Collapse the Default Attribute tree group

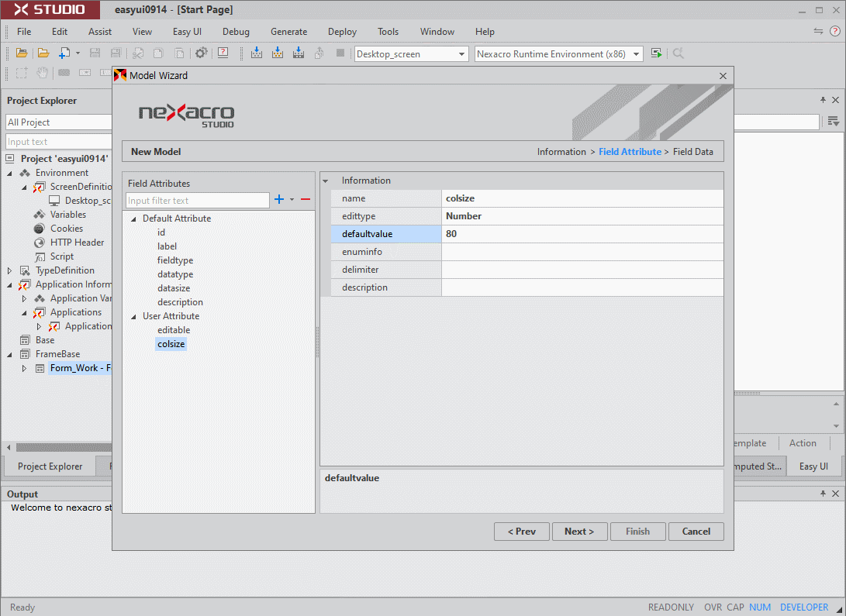coord(133,219)
